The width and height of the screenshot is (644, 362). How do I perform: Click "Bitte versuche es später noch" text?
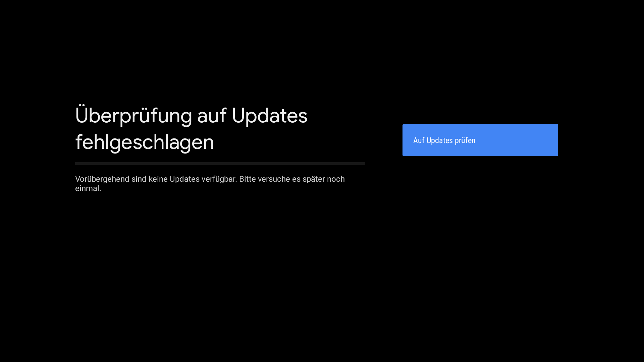pyautogui.click(x=292, y=179)
